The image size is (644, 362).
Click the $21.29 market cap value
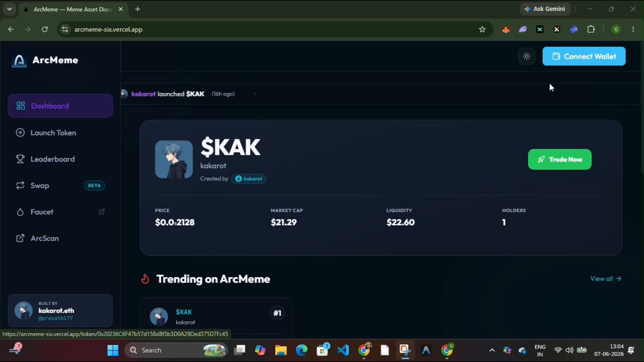click(284, 222)
